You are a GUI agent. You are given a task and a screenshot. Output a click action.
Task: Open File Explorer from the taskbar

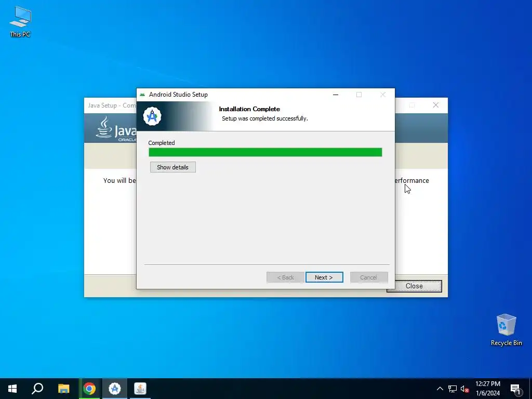[x=63, y=389]
